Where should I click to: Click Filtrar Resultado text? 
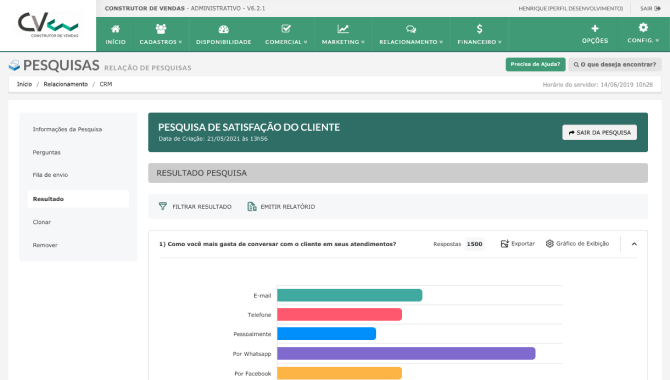coord(202,206)
